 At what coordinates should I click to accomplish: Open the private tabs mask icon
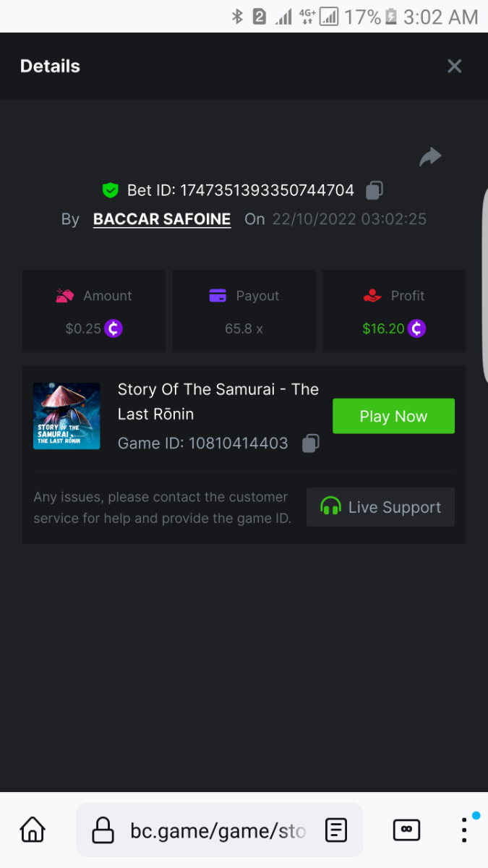click(x=406, y=830)
